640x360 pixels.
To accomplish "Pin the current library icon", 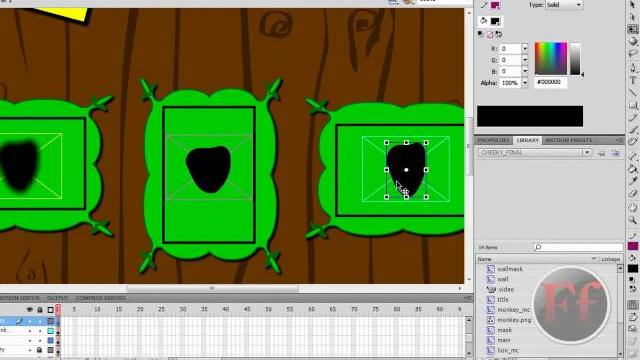I will pyautogui.click(x=602, y=153).
